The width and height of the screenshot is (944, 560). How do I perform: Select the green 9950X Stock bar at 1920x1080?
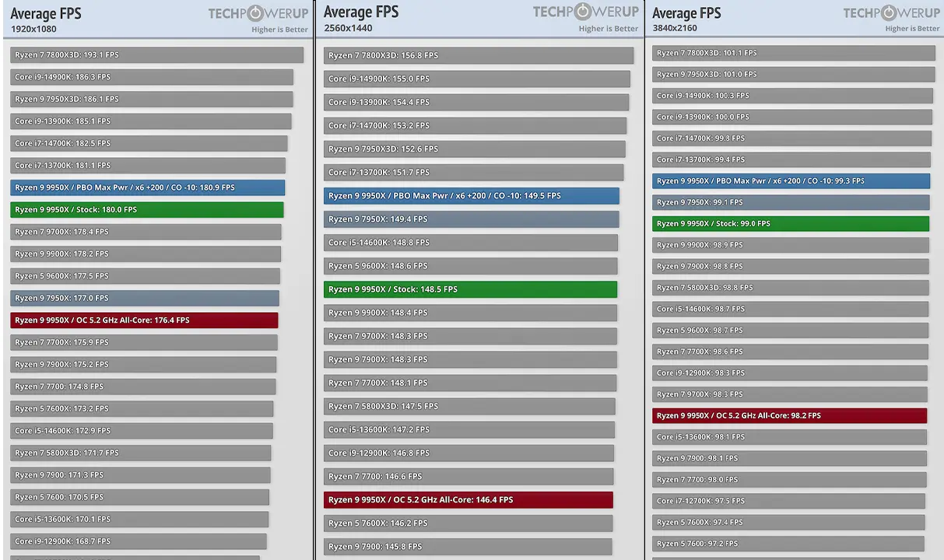point(147,210)
